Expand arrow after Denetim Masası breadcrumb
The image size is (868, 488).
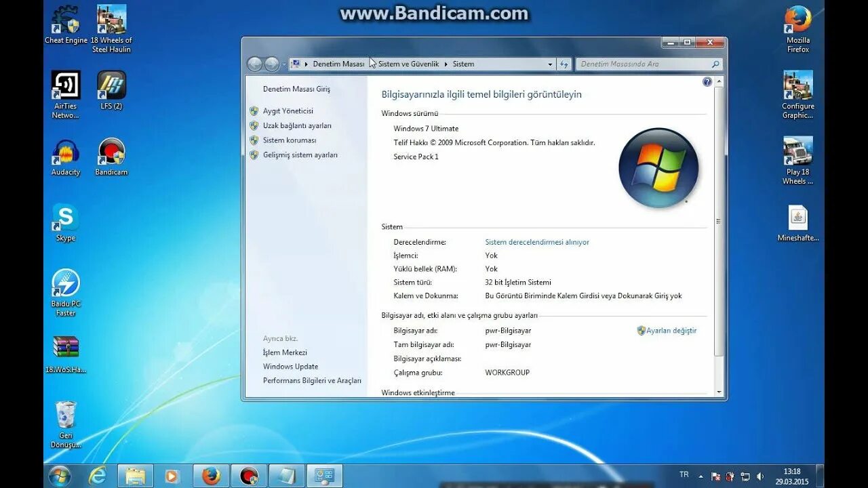[x=372, y=64]
